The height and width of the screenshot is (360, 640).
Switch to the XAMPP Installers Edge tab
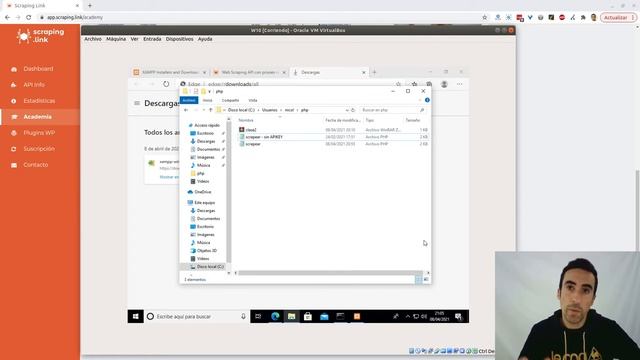click(169, 72)
